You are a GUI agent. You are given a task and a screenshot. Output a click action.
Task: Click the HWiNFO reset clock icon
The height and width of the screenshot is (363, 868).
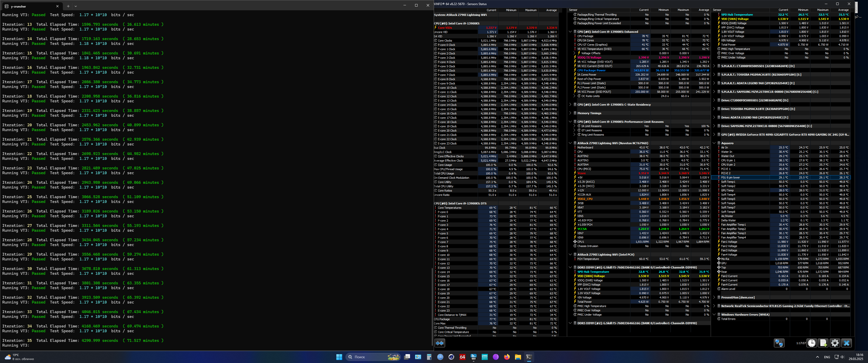coord(812,343)
